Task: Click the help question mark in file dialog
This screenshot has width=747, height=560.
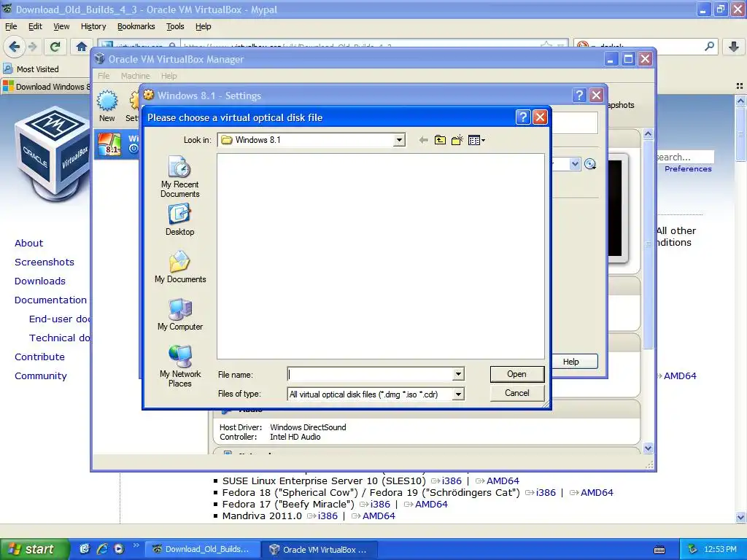Action: click(x=523, y=117)
